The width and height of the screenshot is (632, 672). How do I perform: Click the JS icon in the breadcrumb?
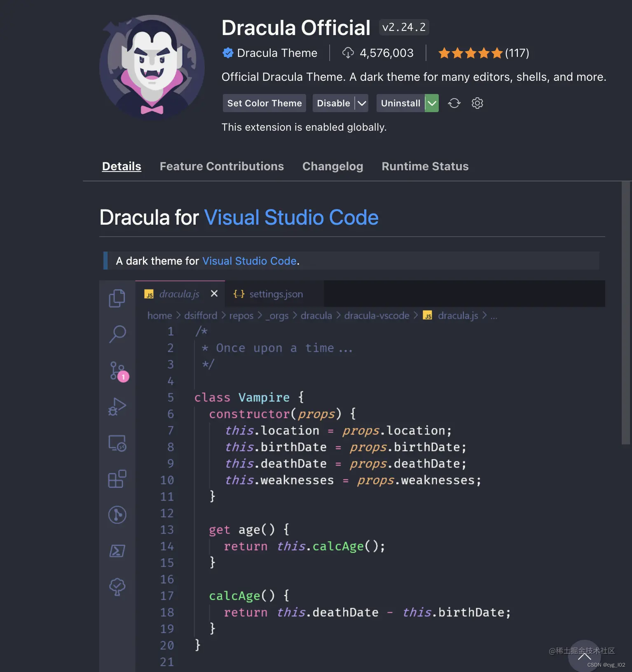tap(428, 315)
